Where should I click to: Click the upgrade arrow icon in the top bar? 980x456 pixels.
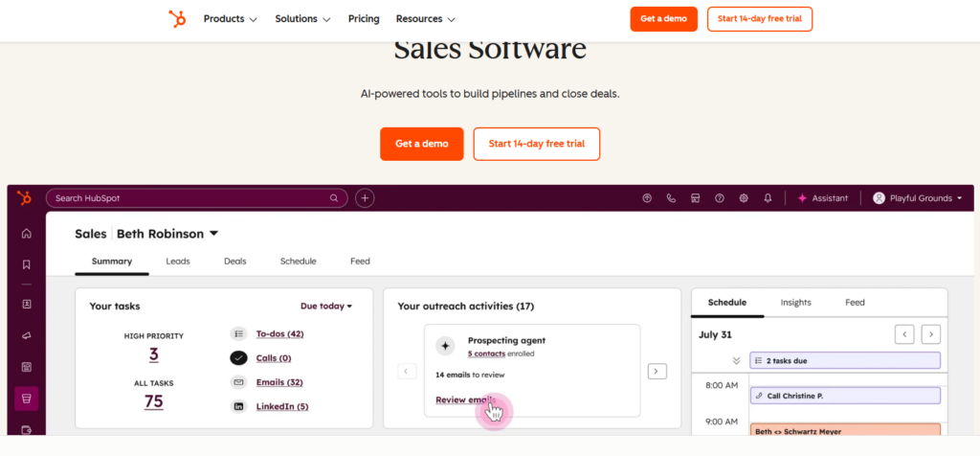point(647,198)
